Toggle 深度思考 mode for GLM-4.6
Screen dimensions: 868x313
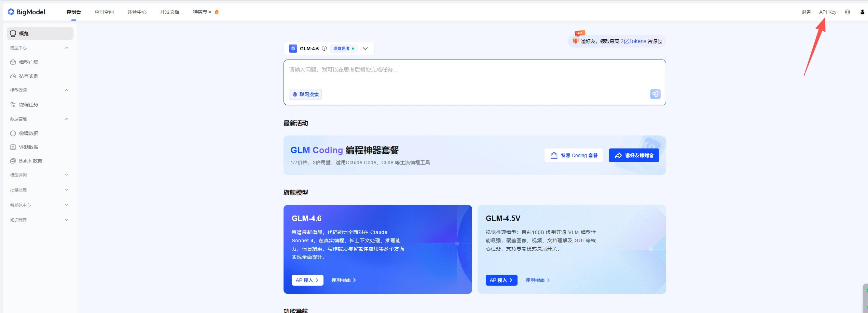click(343, 48)
